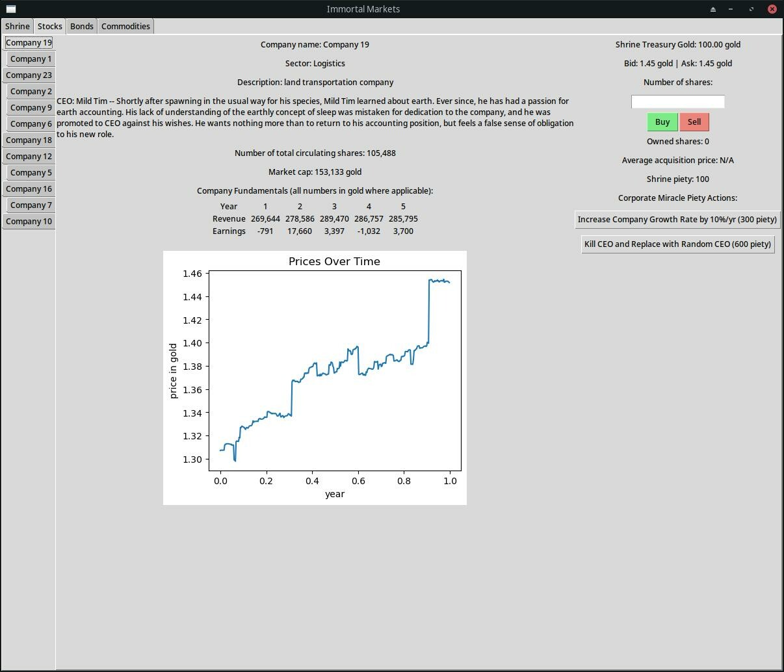Maximize window with the resize icon
This screenshot has height=672, width=784.
[x=752, y=9]
